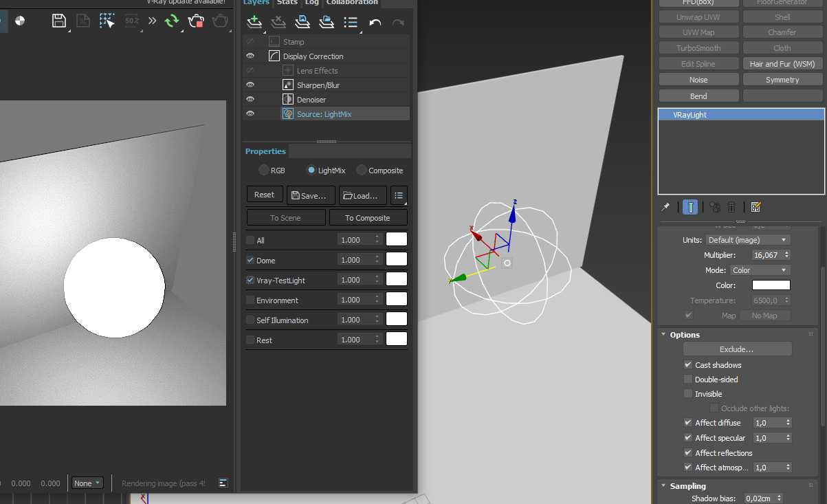
Task: Open the Units dropdown showing Default (image)
Action: (x=747, y=240)
